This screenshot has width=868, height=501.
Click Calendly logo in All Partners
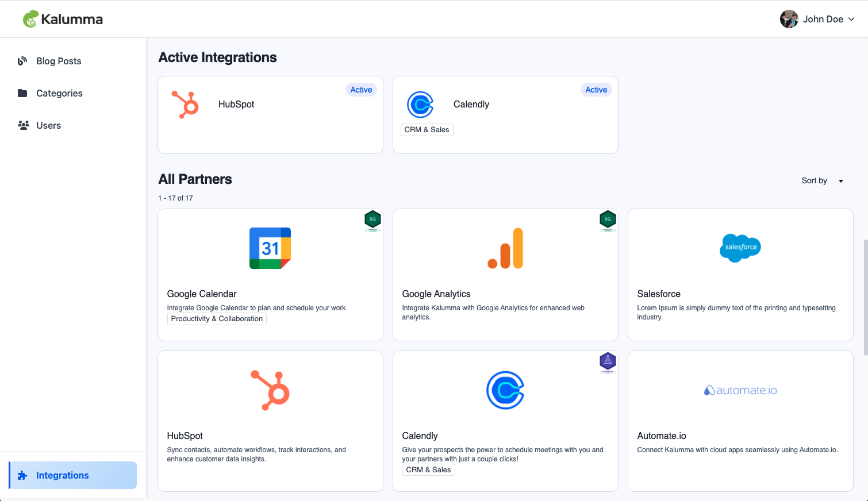[505, 390]
